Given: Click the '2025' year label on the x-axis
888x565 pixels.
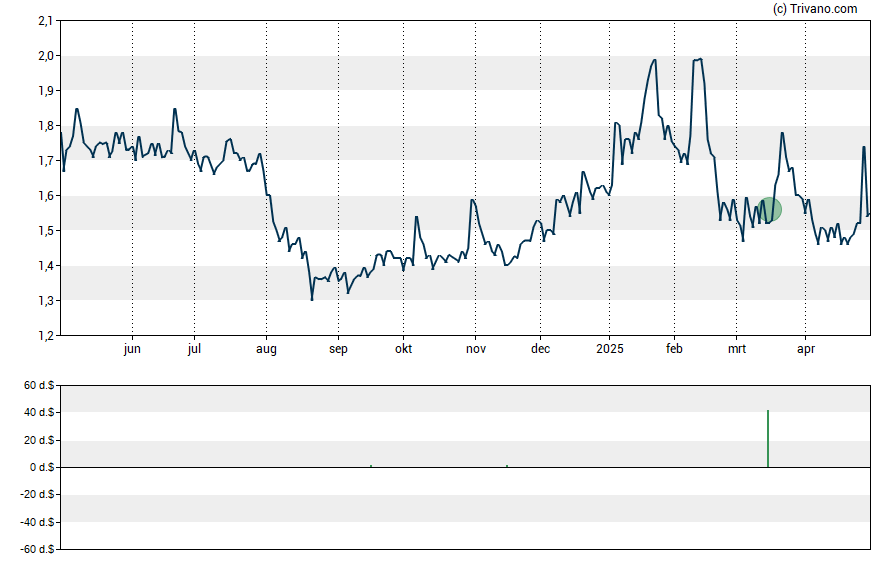Looking at the screenshot, I should click(x=609, y=349).
